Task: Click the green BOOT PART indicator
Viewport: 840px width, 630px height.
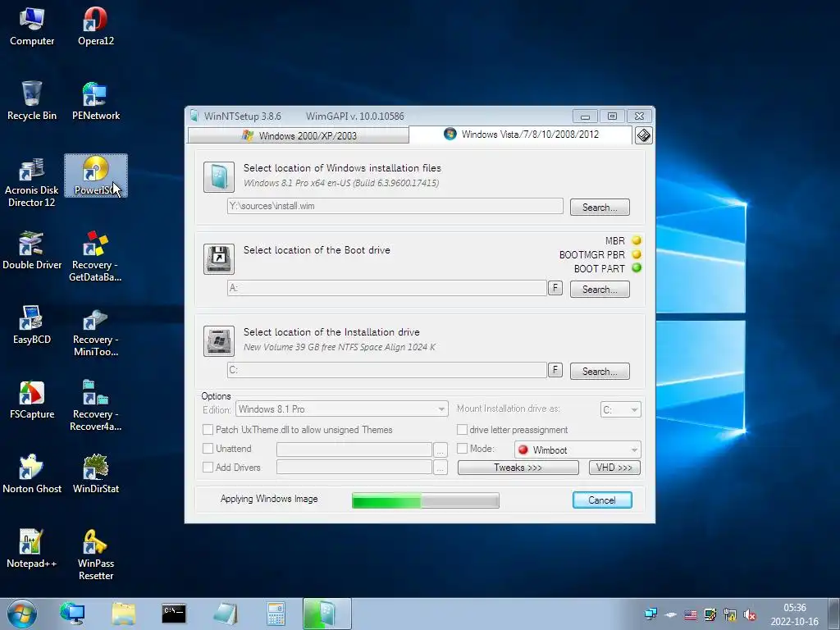Action: 637,268
